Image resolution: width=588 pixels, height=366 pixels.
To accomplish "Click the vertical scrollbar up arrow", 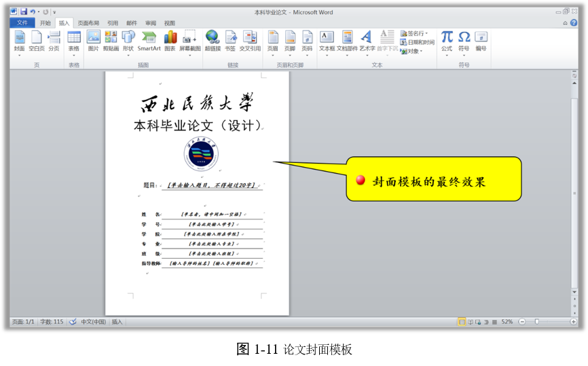I will [574, 83].
